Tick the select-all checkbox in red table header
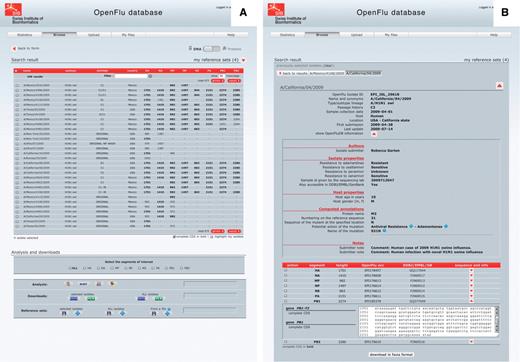The height and width of the screenshot is (362, 520). (16, 71)
